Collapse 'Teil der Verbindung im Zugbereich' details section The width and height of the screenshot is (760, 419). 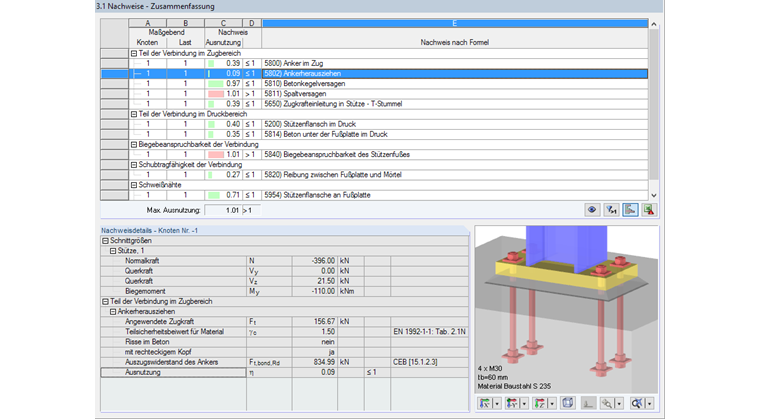point(105,301)
